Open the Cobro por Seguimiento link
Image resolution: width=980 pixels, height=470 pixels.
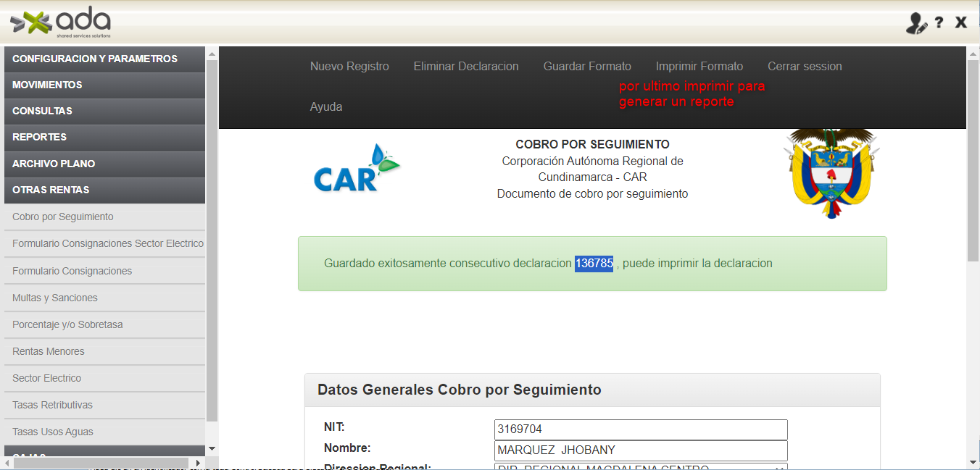pyautogui.click(x=63, y=217)
